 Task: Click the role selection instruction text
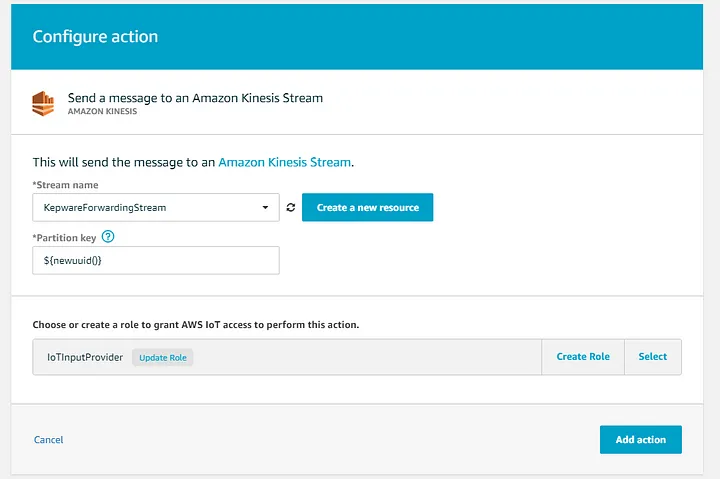point(196,325)
